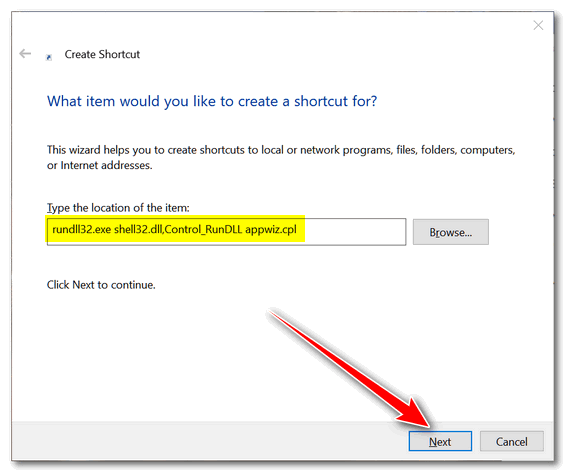Click empty space inside location box after command
The height and width of the screenshot is (473, 566).
[354, 231]
